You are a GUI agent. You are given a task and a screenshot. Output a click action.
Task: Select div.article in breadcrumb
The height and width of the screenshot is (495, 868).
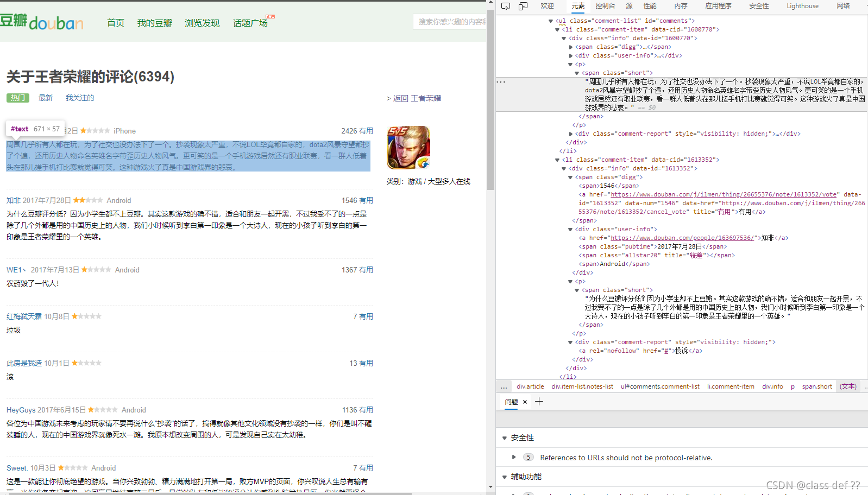(x=530, y=387)
